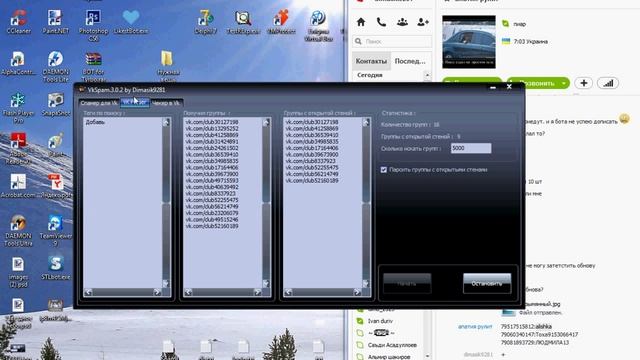Click the Остановить button in VkSpam
Screen dimensions: 640x360
[487, 283]
